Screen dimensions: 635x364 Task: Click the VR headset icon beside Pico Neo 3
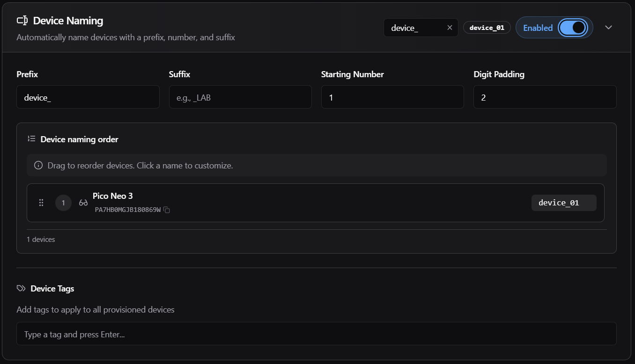tap(83, 203)
